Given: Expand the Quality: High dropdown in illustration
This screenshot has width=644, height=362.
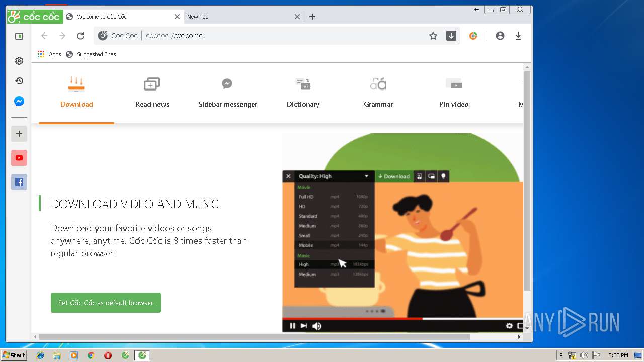Looking at the screenshot, I should (335, 176).
